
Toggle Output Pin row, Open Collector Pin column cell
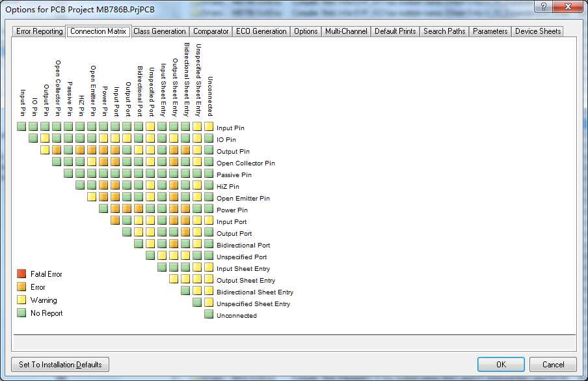point(57,150)
